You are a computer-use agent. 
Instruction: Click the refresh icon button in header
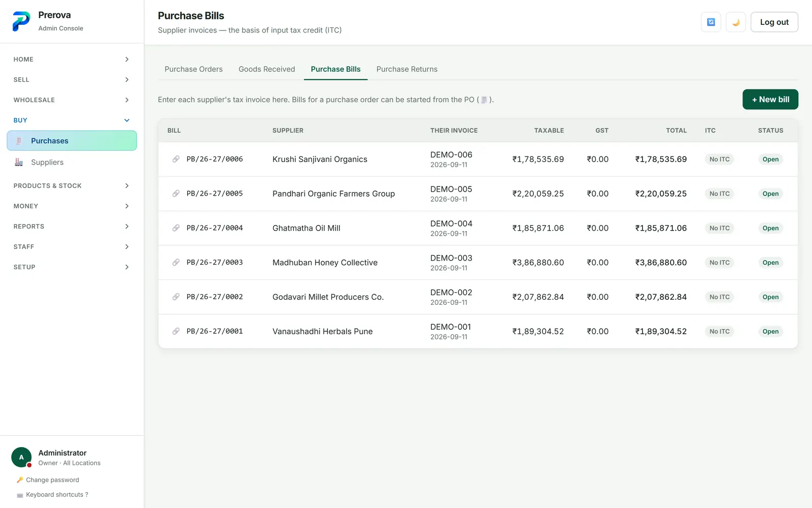pos(711,22)
